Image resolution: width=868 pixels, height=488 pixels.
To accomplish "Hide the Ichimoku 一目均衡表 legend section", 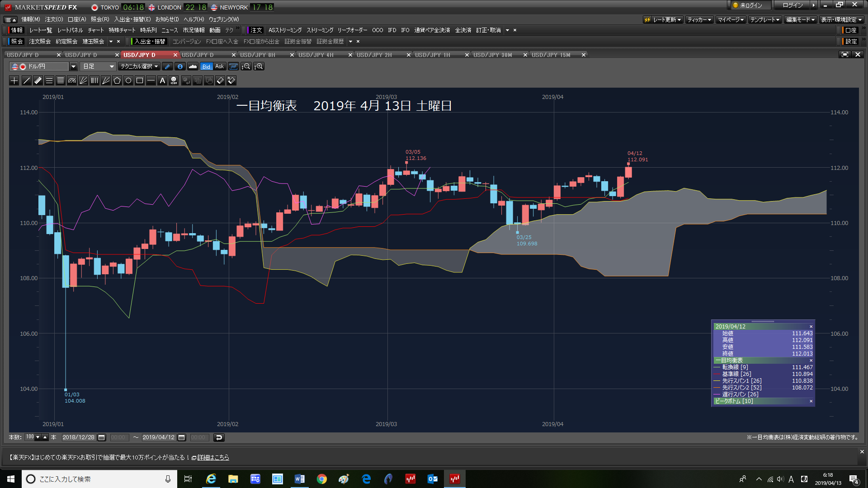I will coord(811,361).
